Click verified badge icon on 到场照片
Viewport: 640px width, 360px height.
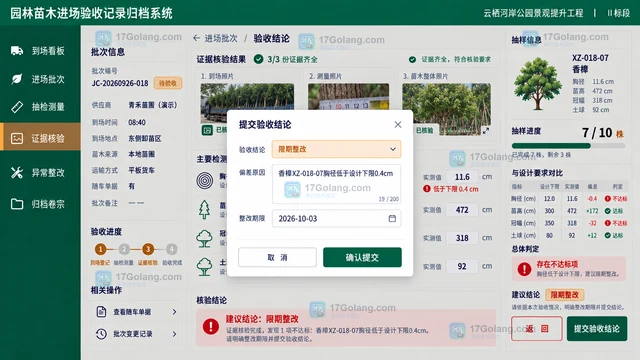pos(207,130)
